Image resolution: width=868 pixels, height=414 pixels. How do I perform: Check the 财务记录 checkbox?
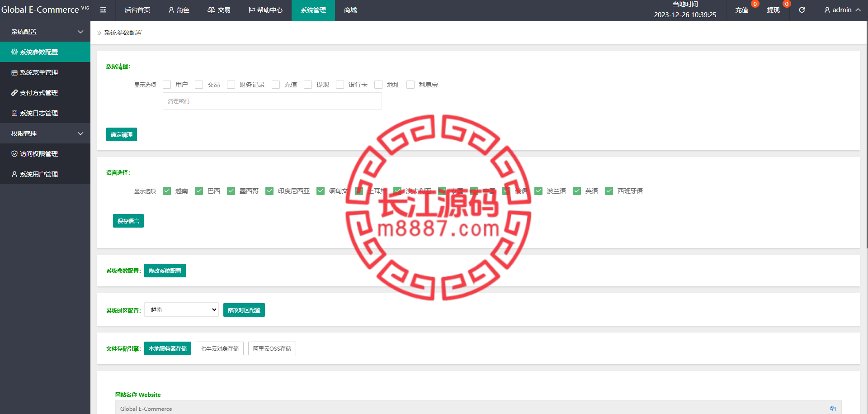pos(231,85)
